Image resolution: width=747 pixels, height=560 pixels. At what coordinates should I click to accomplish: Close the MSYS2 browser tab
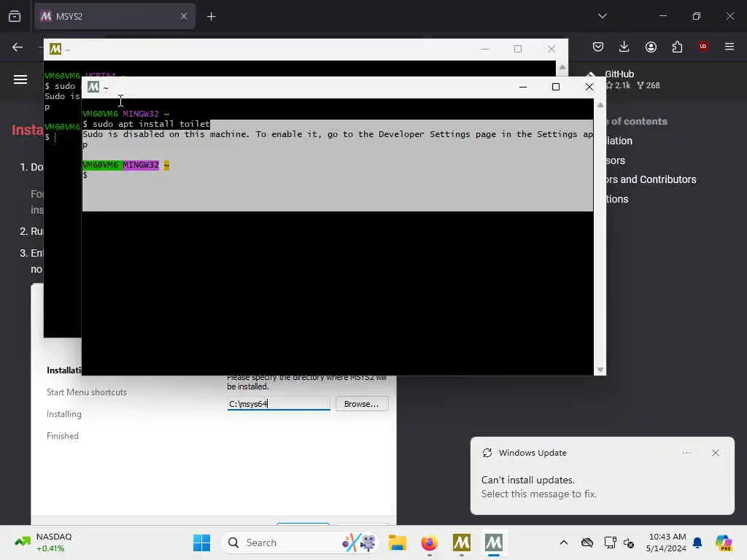coord(183,16)
